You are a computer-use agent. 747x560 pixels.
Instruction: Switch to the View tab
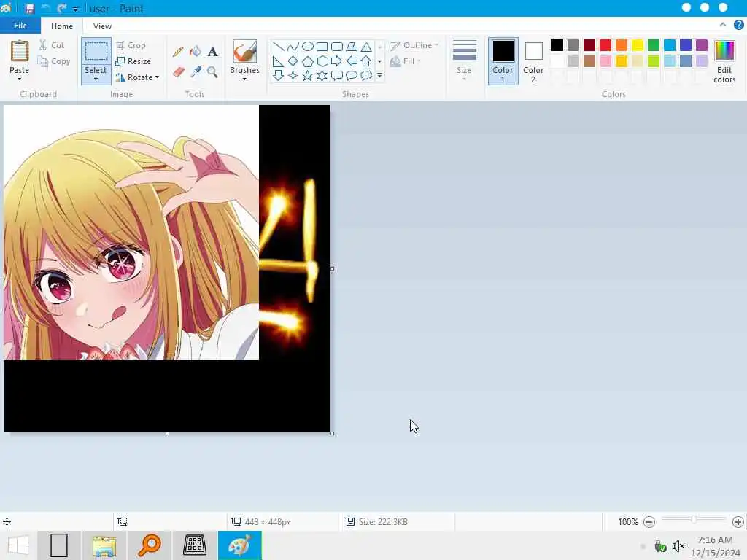tap(102, 26)
